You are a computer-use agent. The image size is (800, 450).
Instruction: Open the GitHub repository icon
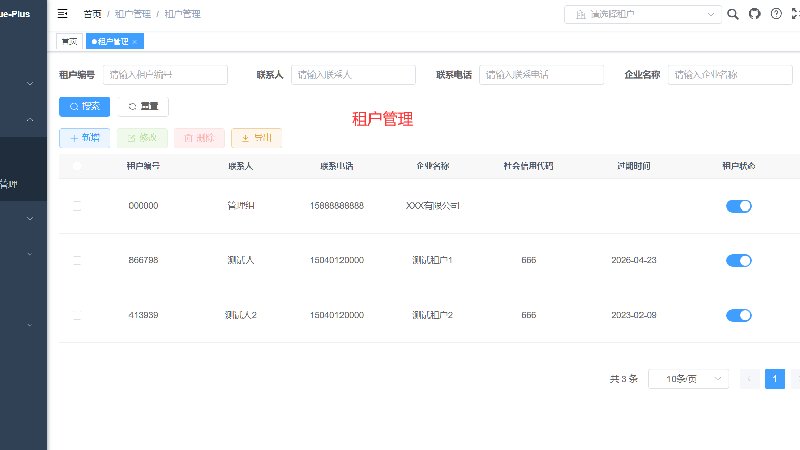(755, 14)
